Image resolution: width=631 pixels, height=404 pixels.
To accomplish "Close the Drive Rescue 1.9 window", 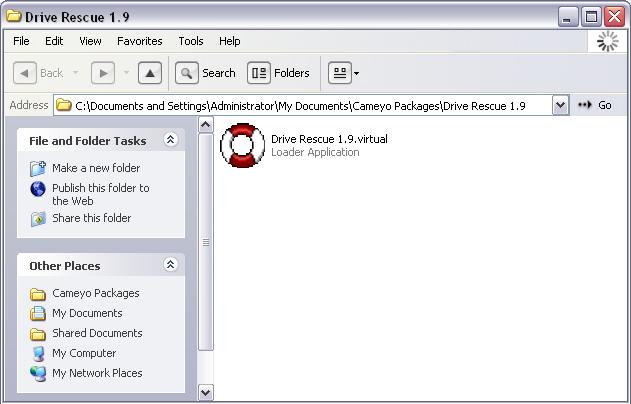I will pos(615,17).
